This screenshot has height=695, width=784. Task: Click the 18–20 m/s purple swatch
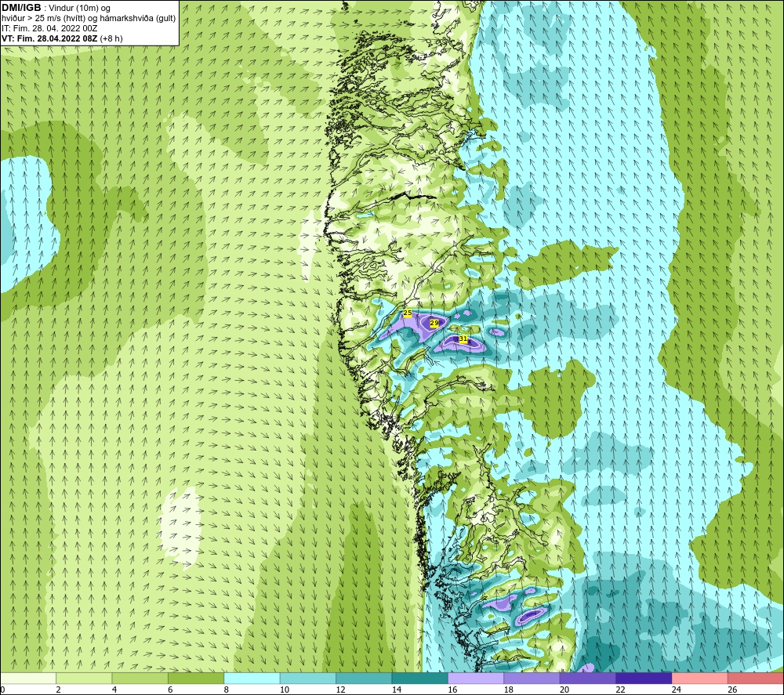532,678
